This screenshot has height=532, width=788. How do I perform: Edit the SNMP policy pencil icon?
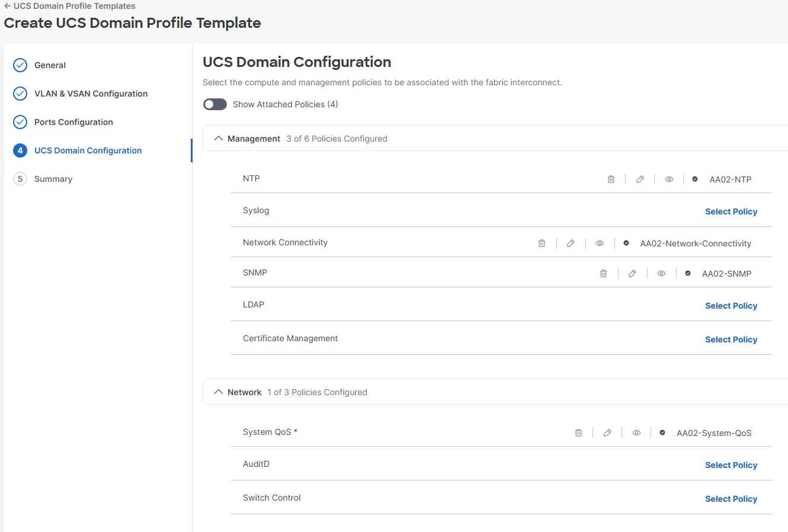coord(632,274)
